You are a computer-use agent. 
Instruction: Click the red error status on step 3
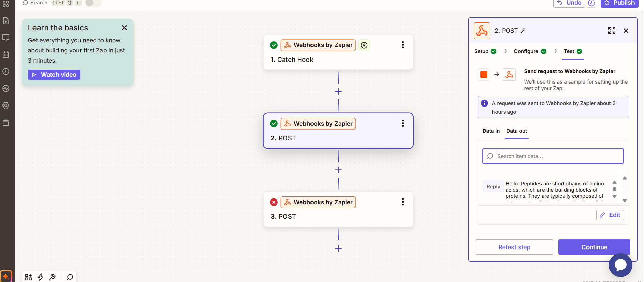coord(274,202)
